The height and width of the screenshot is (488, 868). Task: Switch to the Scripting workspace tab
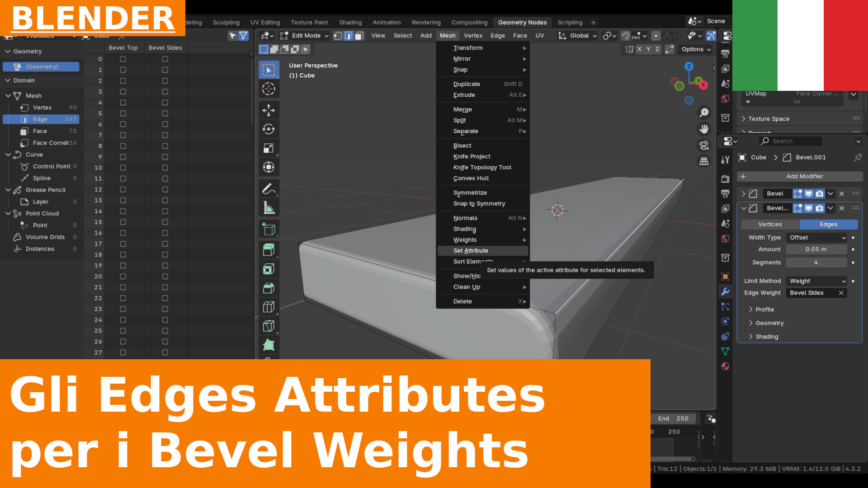tap(570, 22)
